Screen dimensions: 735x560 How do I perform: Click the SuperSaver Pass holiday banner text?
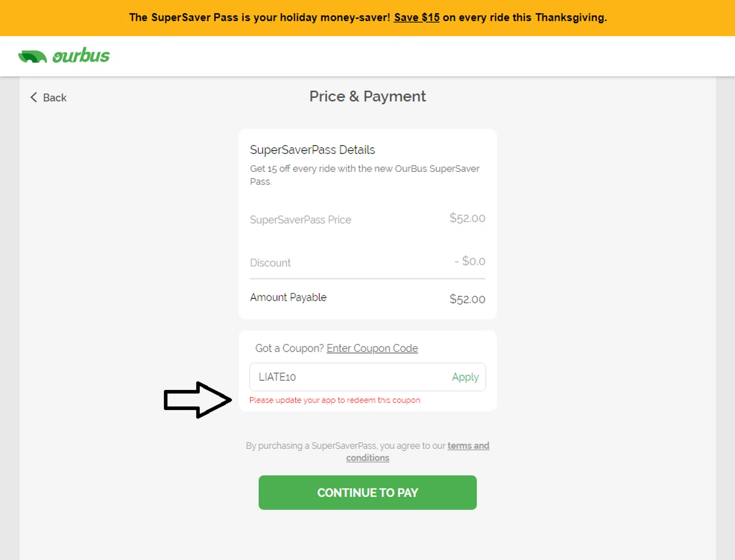coord(259,18)
